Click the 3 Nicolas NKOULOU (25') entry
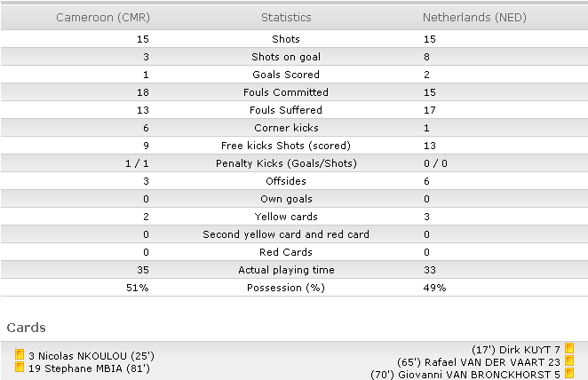Screen dimensions: 588x380 tap(91, 356)
